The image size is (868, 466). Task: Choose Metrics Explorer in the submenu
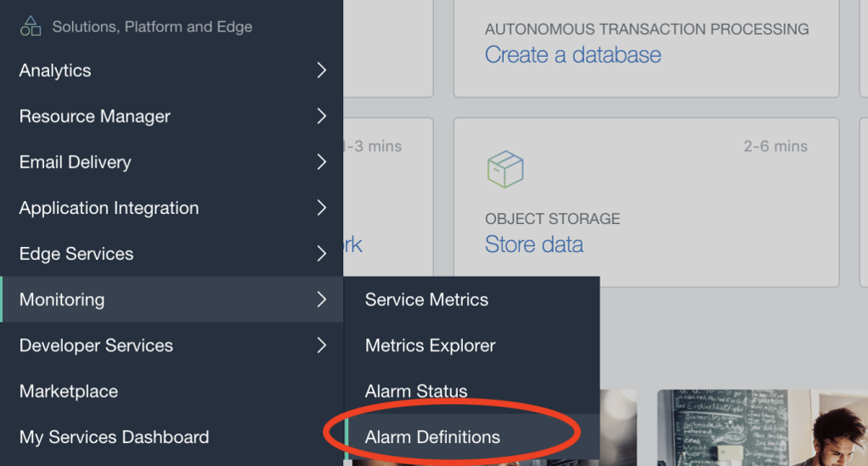430,345
